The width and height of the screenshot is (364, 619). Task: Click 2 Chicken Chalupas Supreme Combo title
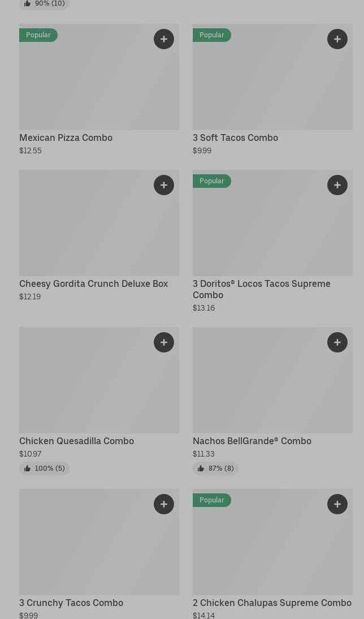pos(272,603)
